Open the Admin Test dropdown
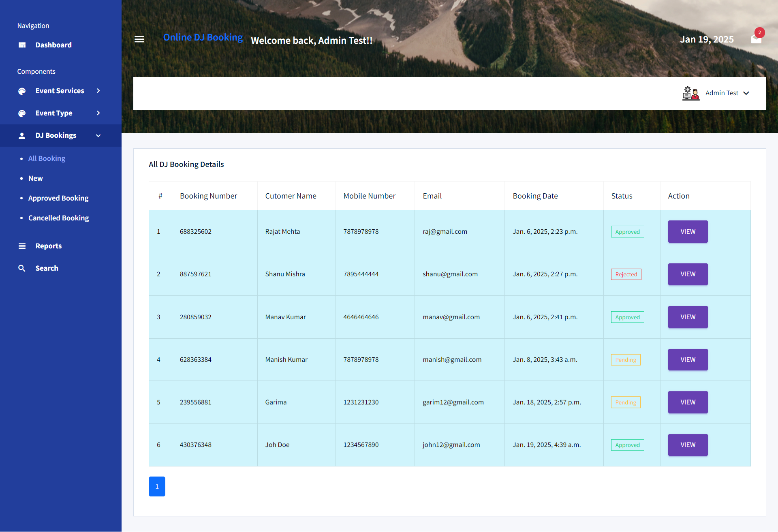Screen dimensions: 778x532 [727, 93]
